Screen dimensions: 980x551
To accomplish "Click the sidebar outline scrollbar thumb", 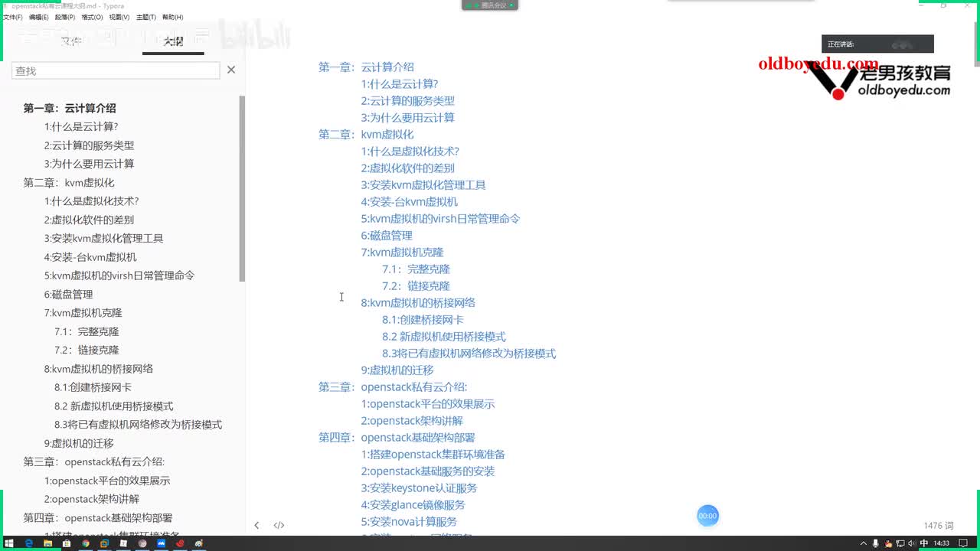I will 242,188.
